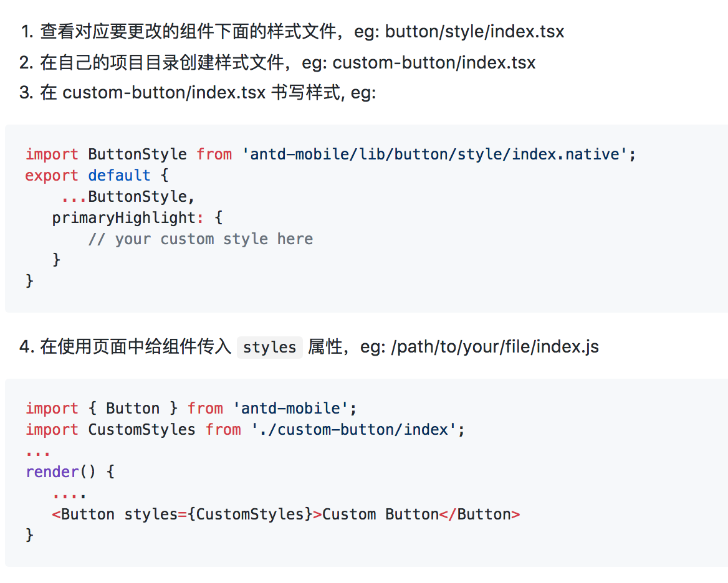The height and width of the screenshot is (583, 728).
Task: Click the closing '</Button>' tag
Action: click(x=479, y=514)
